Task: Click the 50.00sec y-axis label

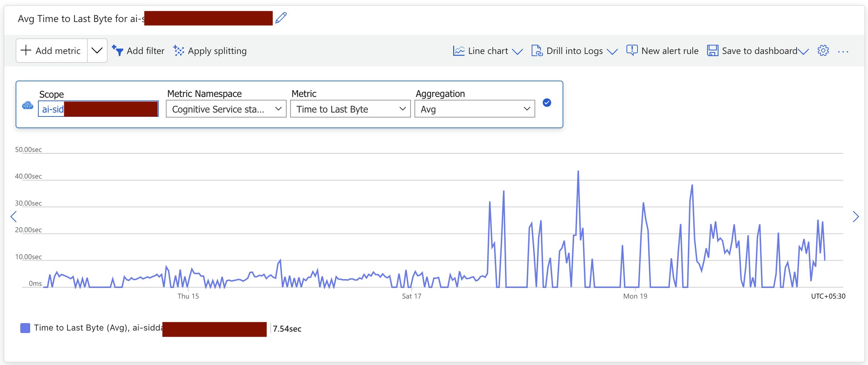Action: pyautogui.click(x=28, y=149)
